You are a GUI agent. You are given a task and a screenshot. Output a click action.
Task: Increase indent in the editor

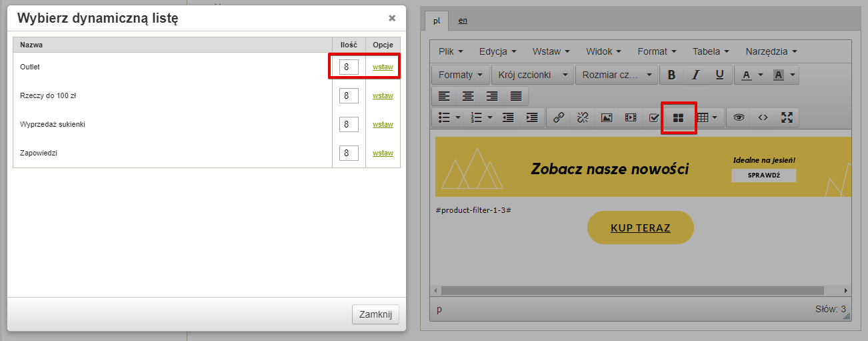(x=532, y=117)
